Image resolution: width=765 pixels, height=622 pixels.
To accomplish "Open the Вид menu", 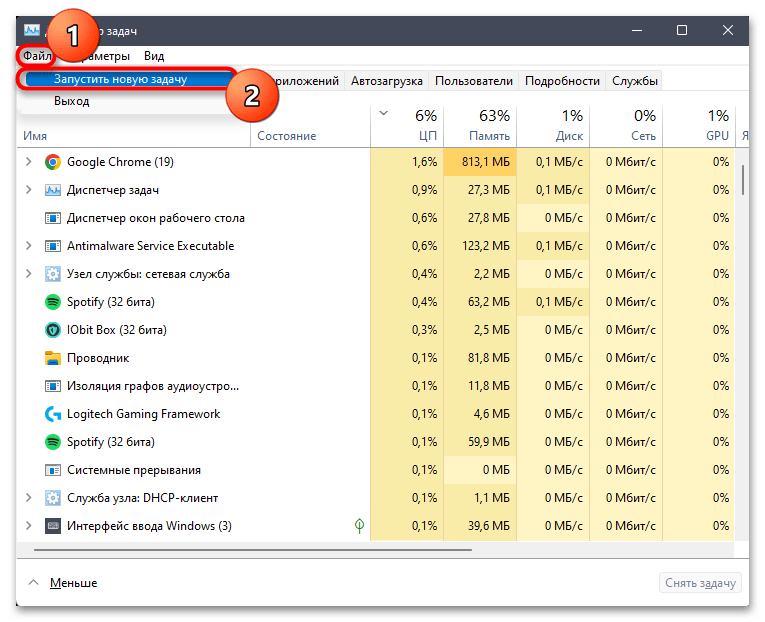I will click(x=154, y=56).
